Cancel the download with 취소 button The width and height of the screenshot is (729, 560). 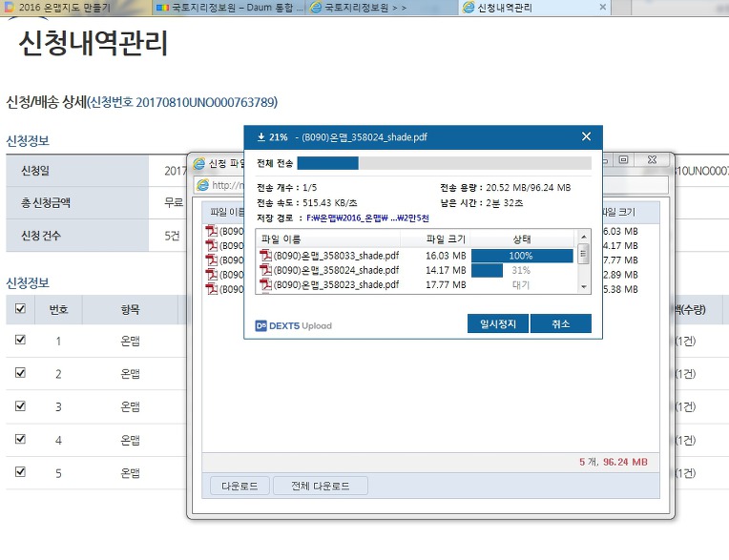pos(561,323)
